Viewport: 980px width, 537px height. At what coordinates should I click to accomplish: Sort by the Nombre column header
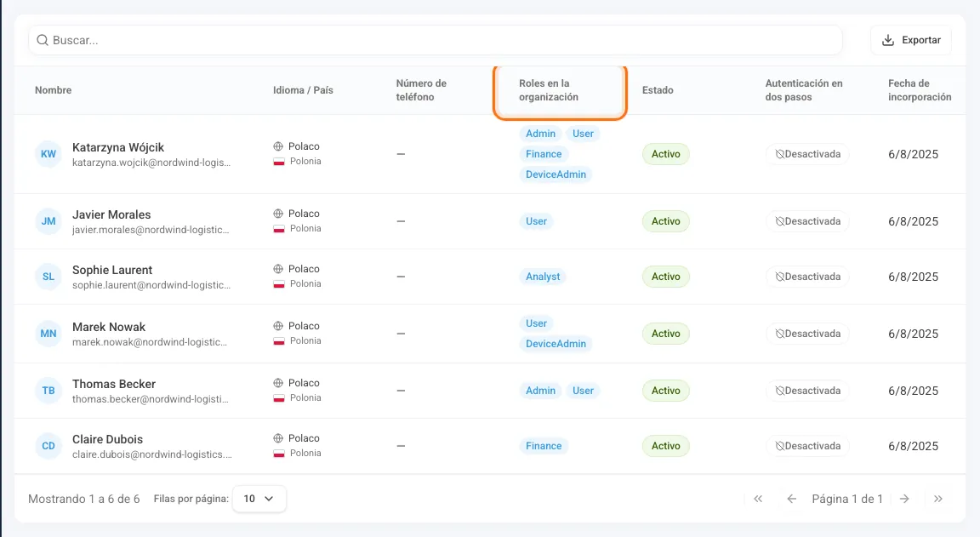(x=53, y=90)
